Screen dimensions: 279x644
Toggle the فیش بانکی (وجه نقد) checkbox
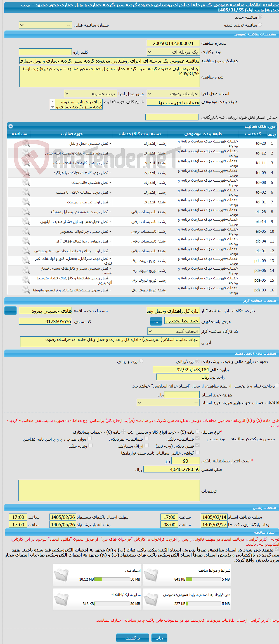[x=197, y=446]
